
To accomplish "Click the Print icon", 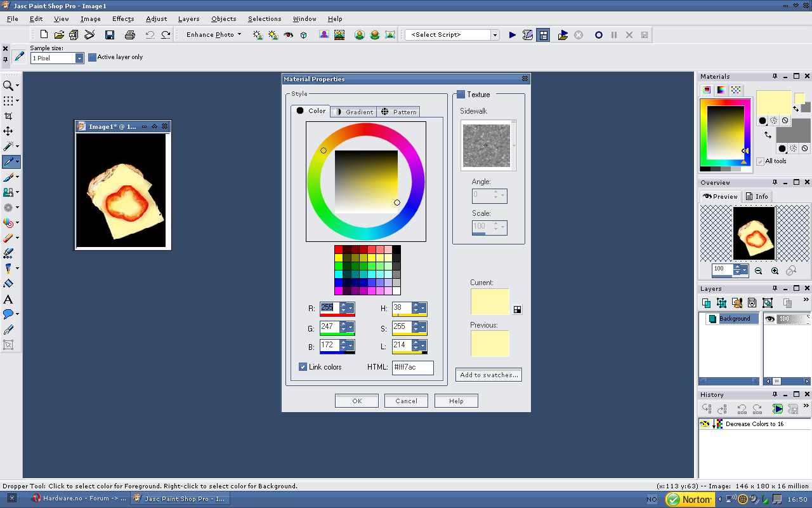I will tap(130, 35).
